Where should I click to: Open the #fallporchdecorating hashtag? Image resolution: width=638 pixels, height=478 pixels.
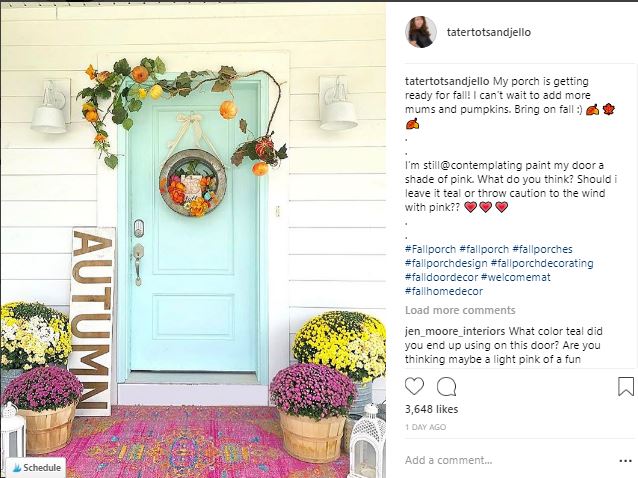542,263
